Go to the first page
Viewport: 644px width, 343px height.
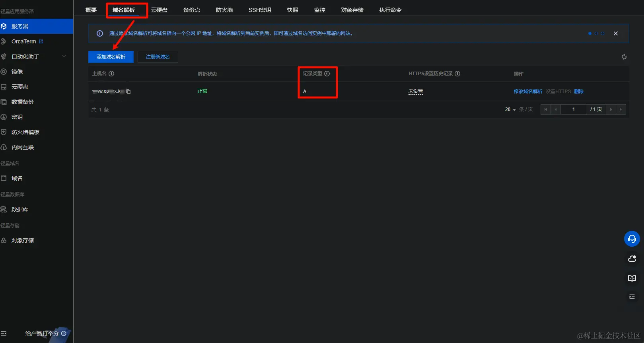point(545,109)
